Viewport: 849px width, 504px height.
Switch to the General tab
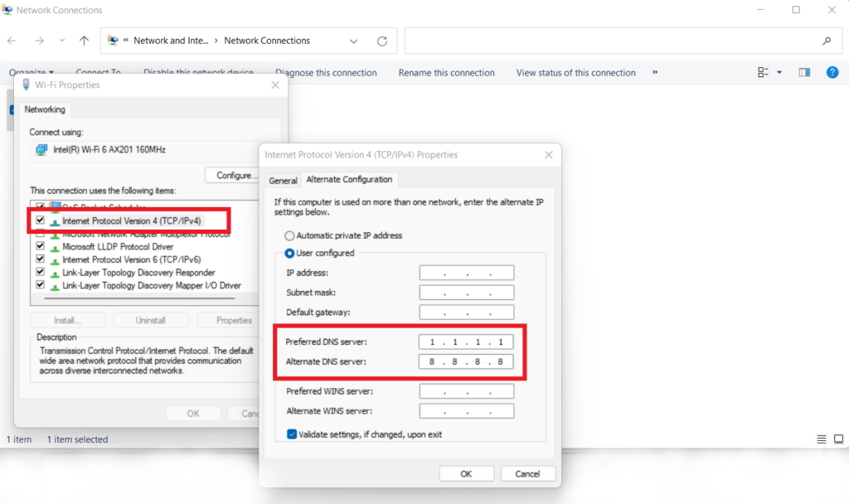coord(283,179)
